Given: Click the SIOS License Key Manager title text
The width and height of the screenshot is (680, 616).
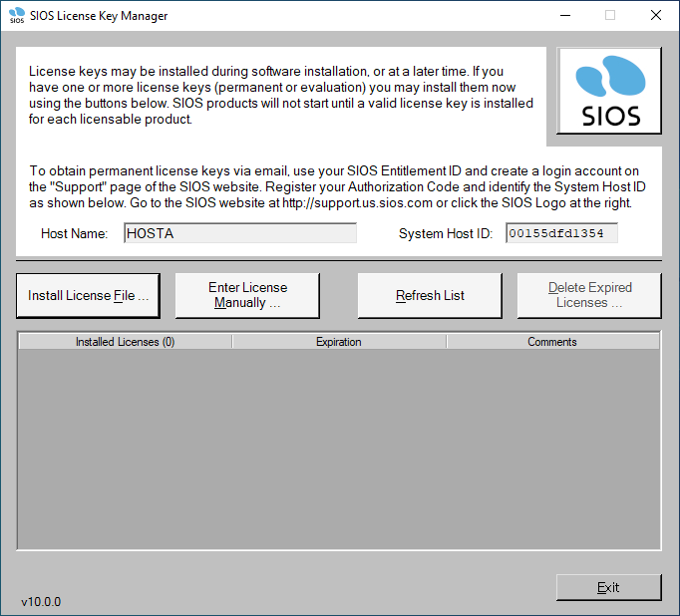Looking at the screenshot, I should 99,16.
